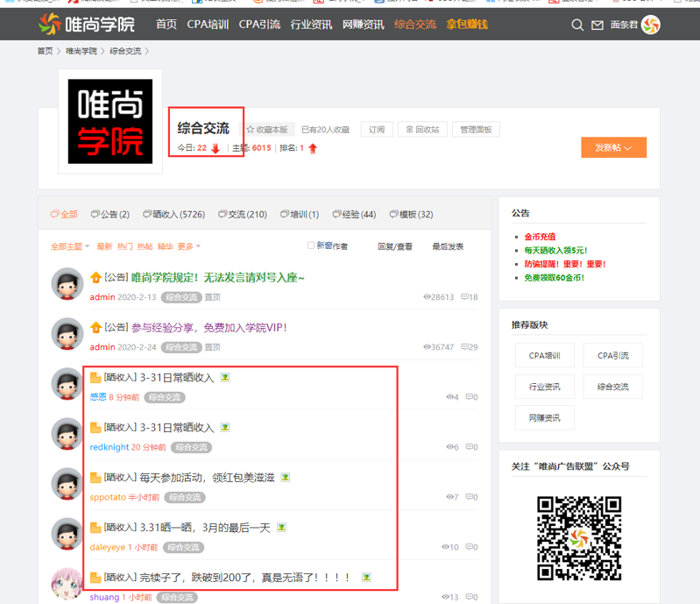Click the pink-haired avatar of shuang

(67, 584)
